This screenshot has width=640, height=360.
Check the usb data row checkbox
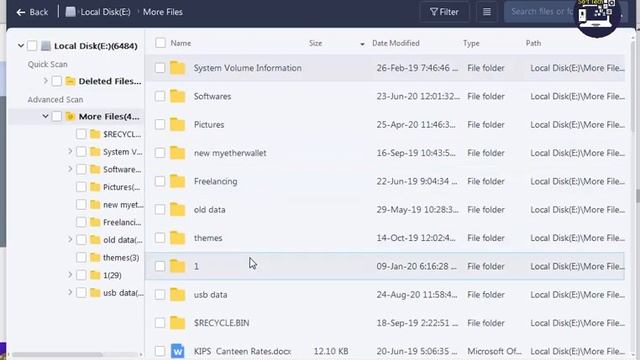[160, 295]
